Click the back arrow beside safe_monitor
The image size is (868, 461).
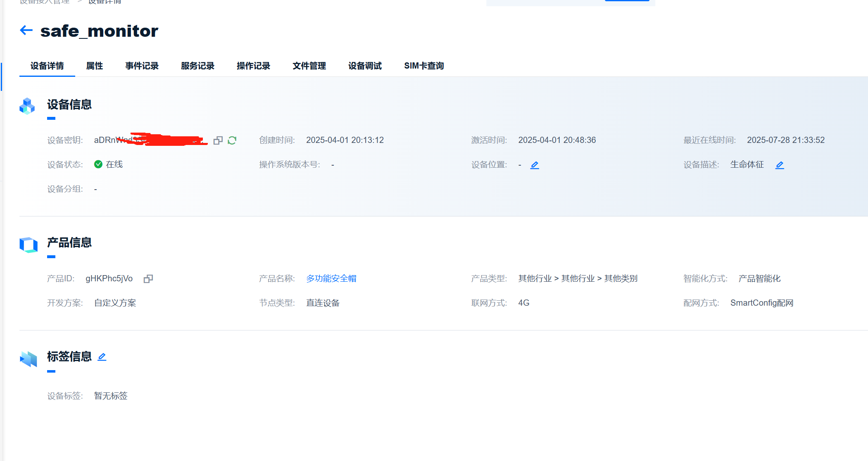[x=26, y=30]
